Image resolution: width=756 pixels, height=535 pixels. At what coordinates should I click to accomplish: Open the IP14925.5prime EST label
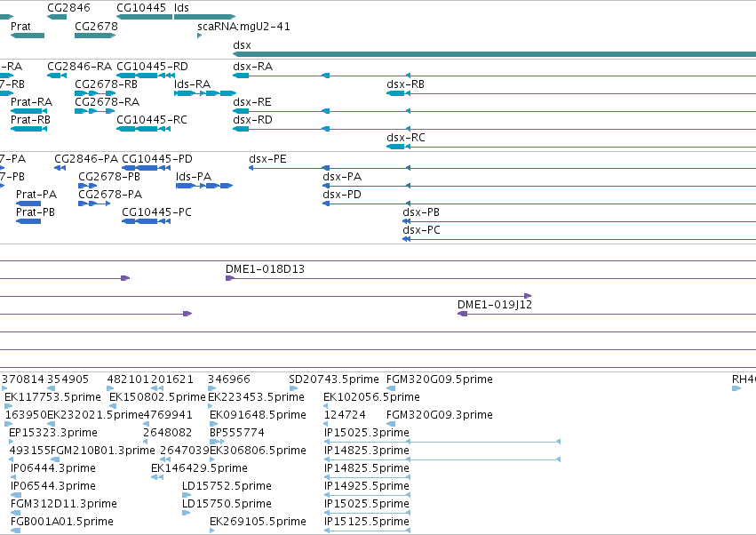pos(367,487)
